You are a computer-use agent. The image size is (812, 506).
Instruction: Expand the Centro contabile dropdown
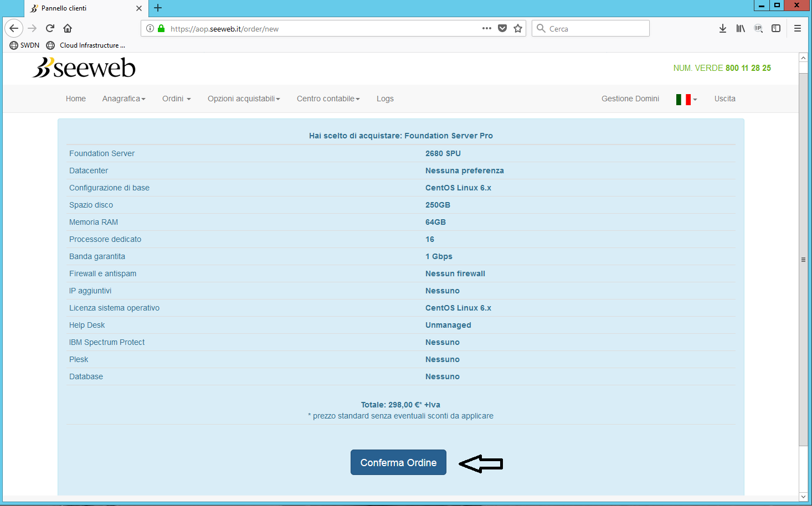coord(328,99)
